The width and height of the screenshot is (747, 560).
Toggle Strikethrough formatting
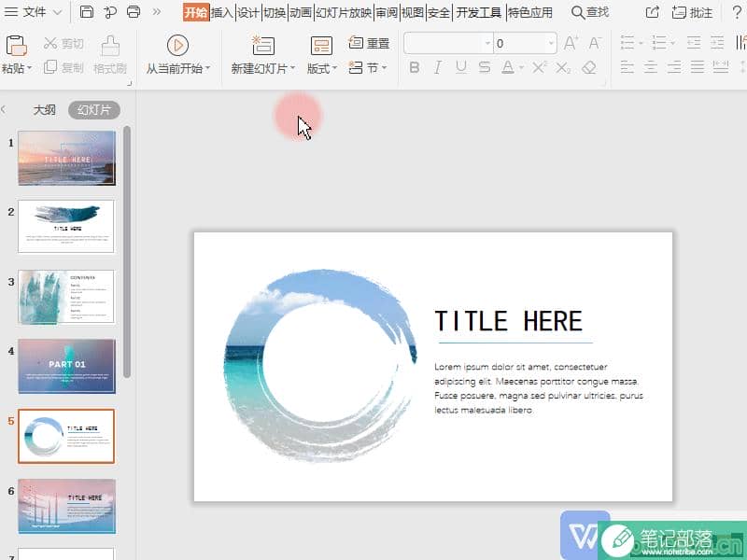485,67
